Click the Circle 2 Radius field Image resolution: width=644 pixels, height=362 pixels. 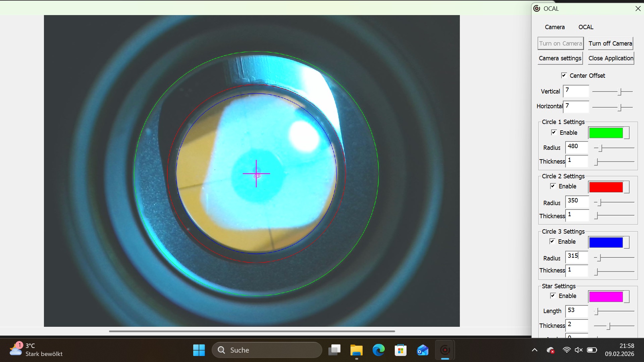pos(577,202)
